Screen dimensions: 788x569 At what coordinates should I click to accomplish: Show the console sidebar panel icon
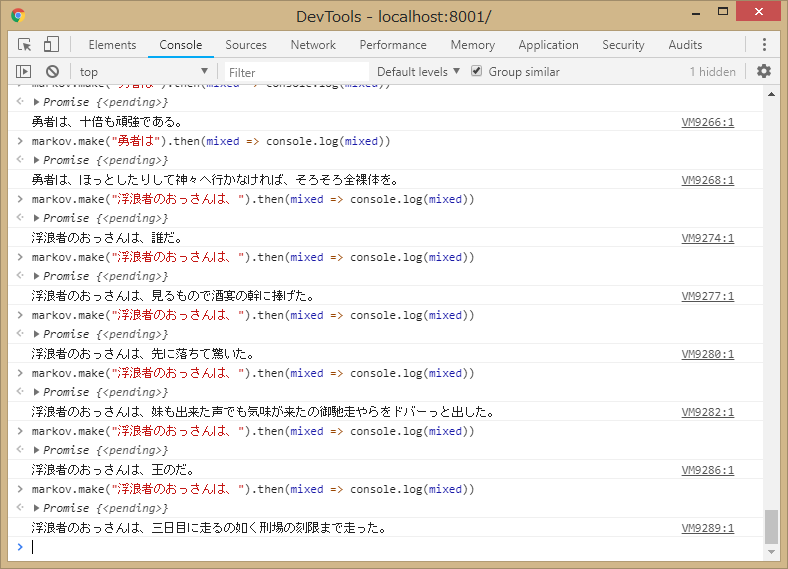coord(24,72)
